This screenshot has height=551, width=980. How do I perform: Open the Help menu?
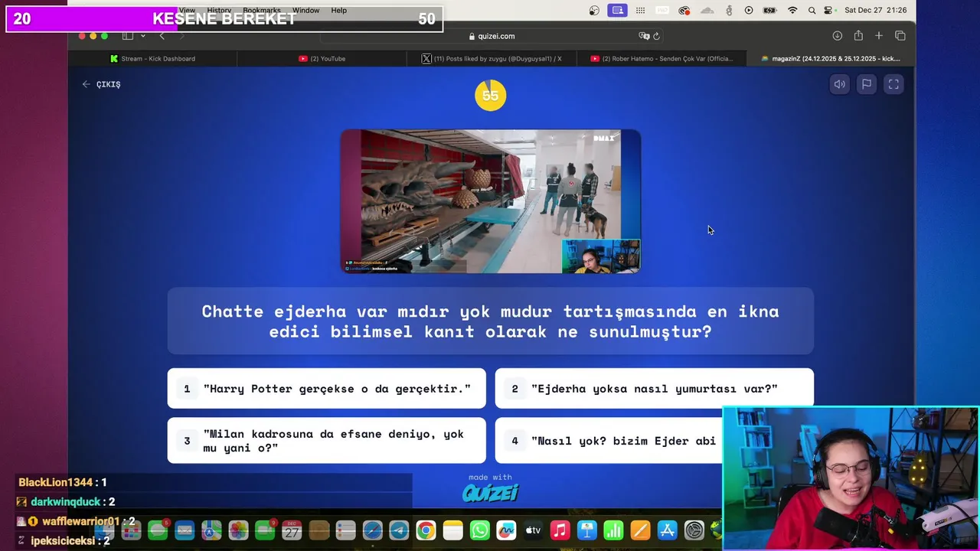(x=338, y=10)
